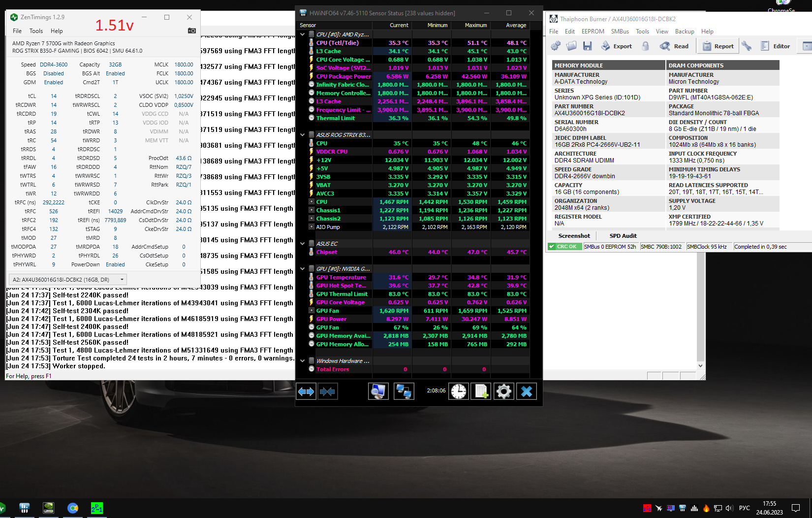Collapse the ASUS ROG STRIX B350 sensor group
The width and height of the screenshot is (812, 518).
[x=303, y=135]
